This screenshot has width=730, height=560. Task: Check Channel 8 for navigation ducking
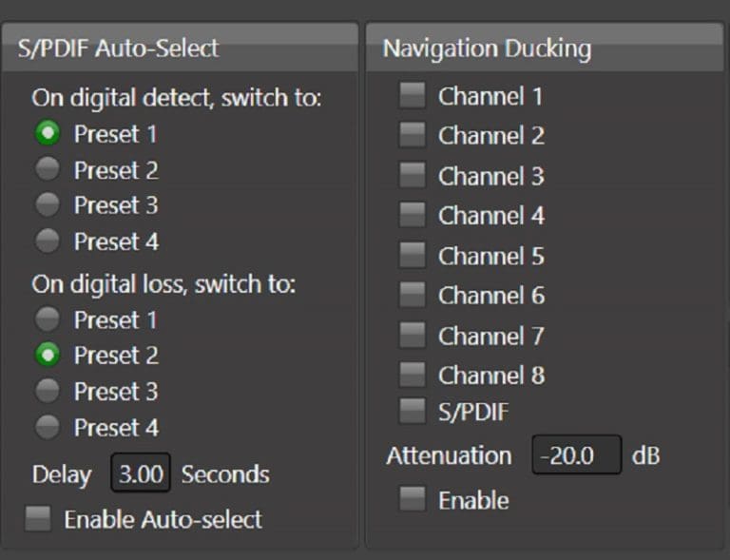[x=412, y=375]
